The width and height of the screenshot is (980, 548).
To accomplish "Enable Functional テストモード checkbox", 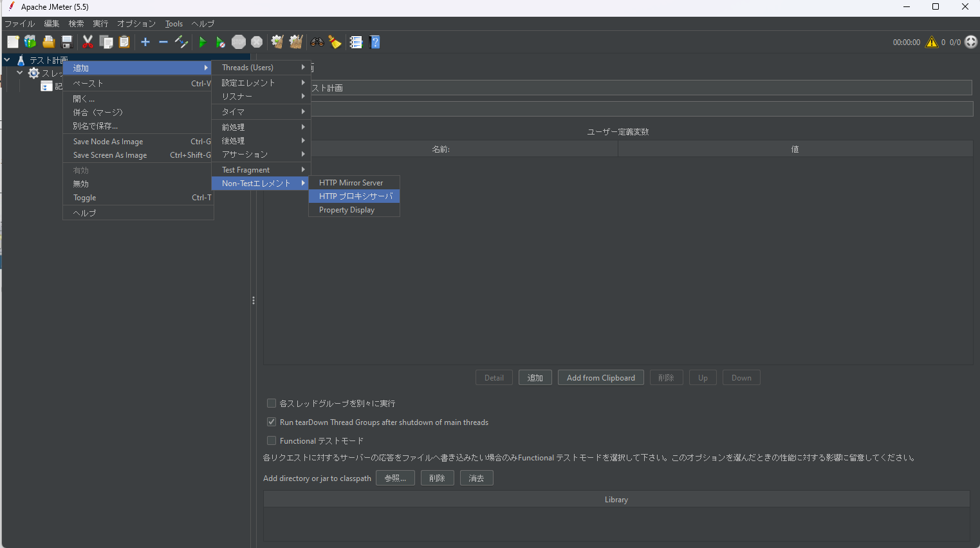I will coord(272,440).
